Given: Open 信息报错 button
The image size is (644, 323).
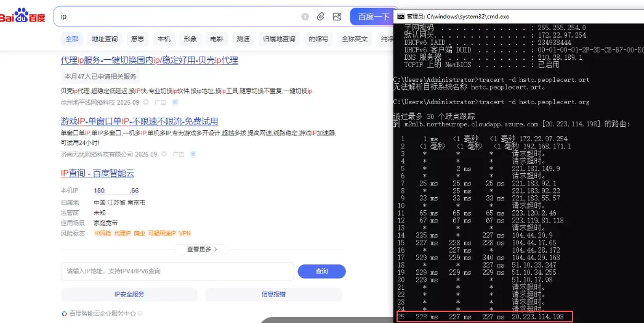Looking at the screenshot, I should tap(273, 294).
